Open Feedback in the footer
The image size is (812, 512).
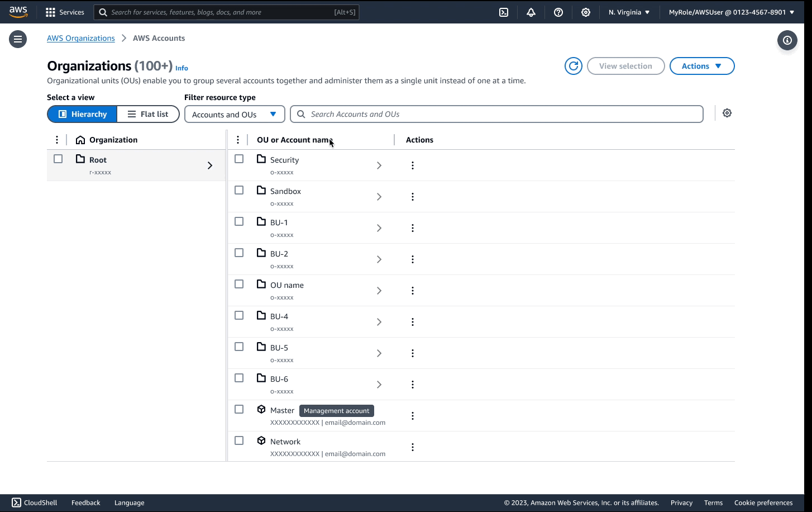coord(85,502)
